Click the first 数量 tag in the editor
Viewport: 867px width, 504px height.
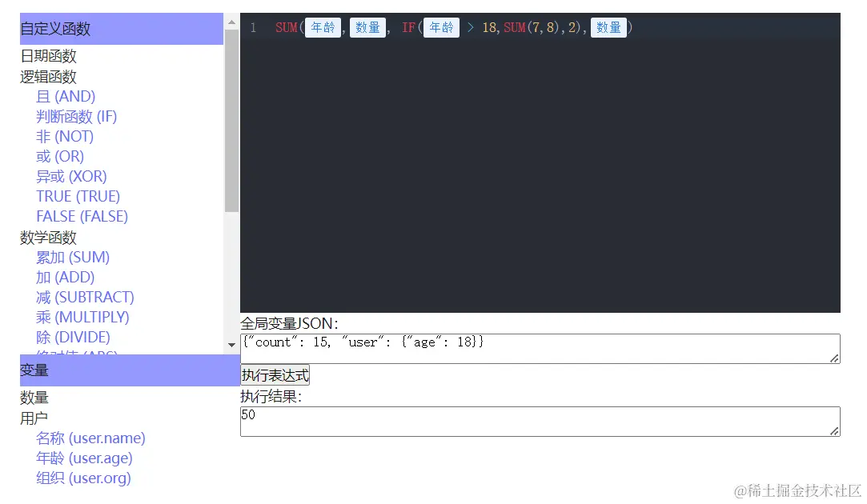[x=367, y=28]
